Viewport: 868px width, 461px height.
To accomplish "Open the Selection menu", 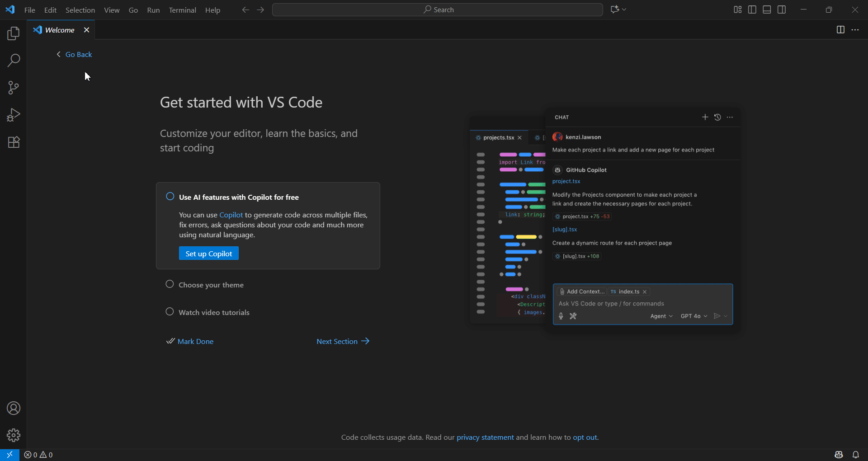I will (80, 10).
